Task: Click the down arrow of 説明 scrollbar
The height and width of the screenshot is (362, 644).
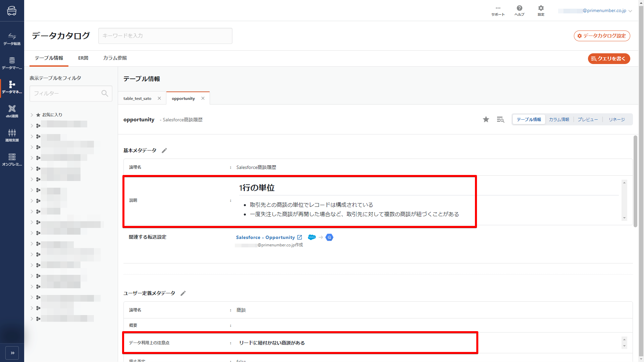Action: tap(624, 218)
